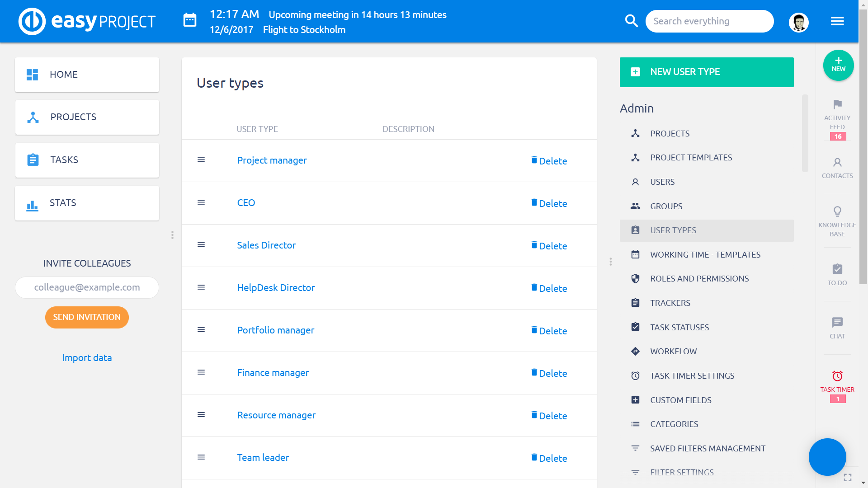Open PROJECT TEMPLATES in Admin menu
Screen dimensions: 868x488
[707, 158]
